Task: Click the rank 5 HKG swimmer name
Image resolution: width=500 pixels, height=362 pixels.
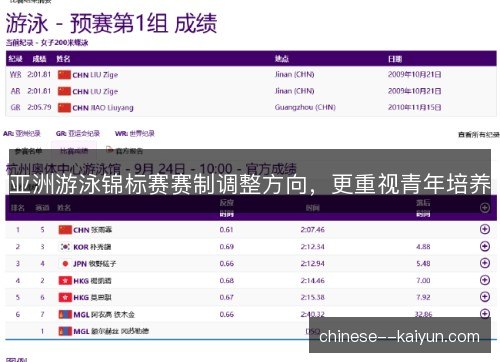Action: (x=101, y=297)
